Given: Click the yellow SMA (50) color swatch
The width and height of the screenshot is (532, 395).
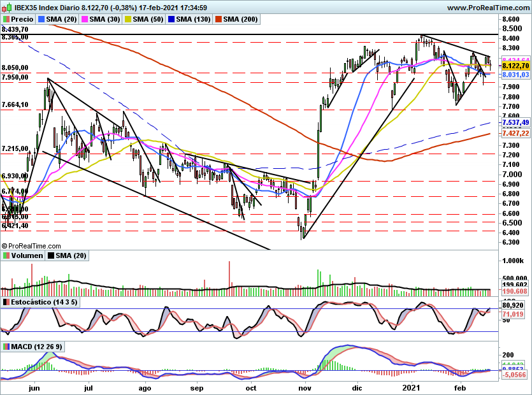Looking at the screenshot, I should (x=128, y=19).
